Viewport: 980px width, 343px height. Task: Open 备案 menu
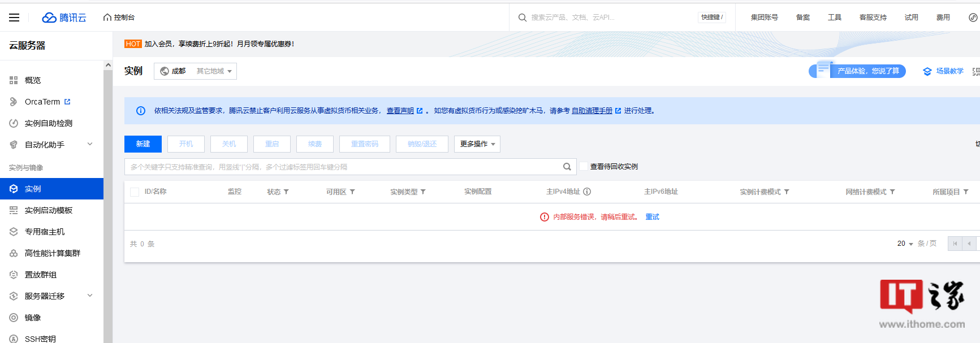(x=802, y=18)
